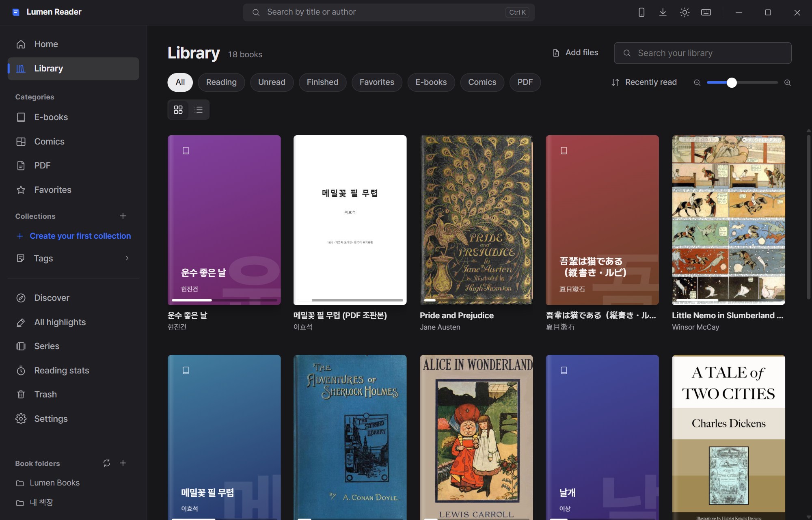Add a new collection with the plus icon
Screen dimensions: 812x520
point(123,216)
